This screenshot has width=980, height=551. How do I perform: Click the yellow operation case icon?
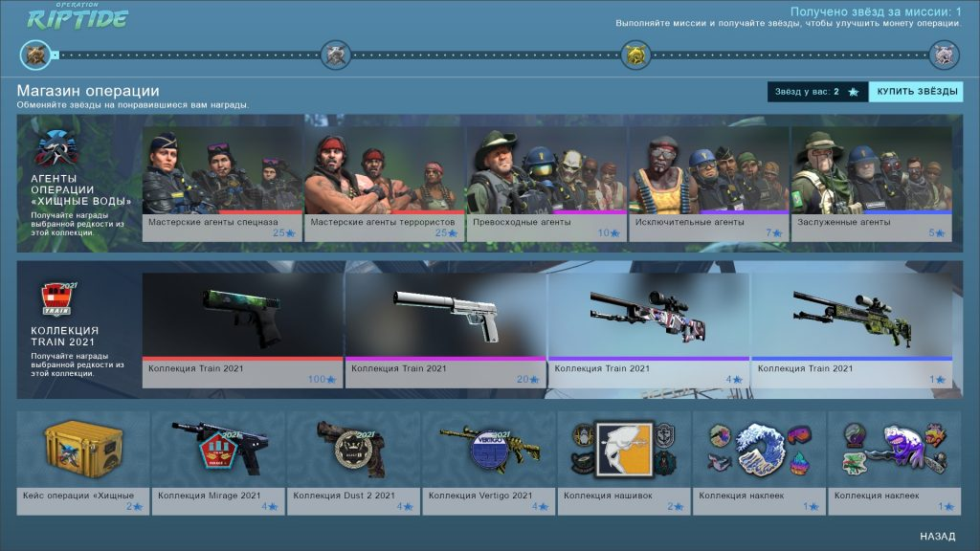[83, 449]
